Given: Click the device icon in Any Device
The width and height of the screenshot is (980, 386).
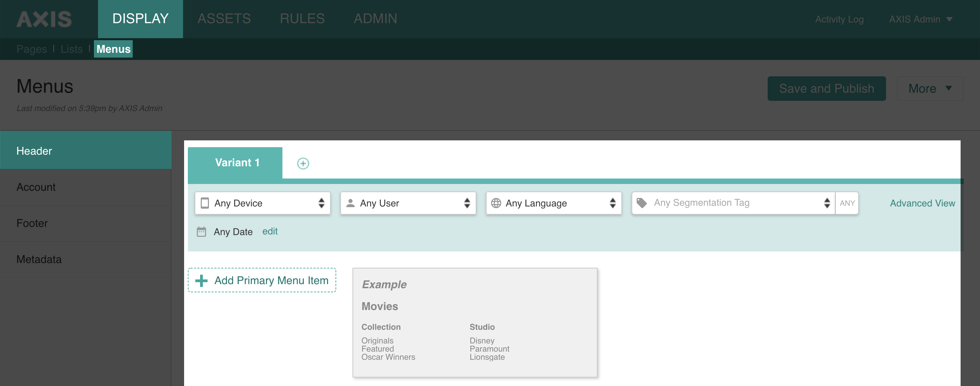Looking at the screenshot, I should [205, 203].
